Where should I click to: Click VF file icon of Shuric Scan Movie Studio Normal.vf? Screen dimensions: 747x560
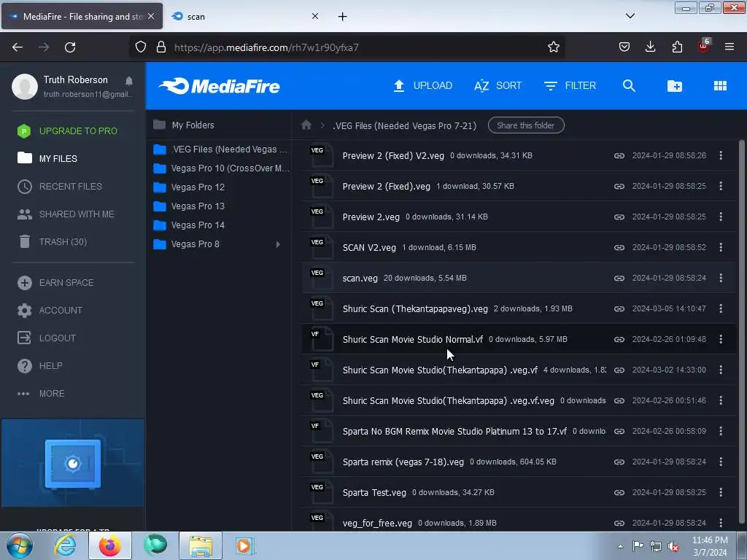(322, 339)
